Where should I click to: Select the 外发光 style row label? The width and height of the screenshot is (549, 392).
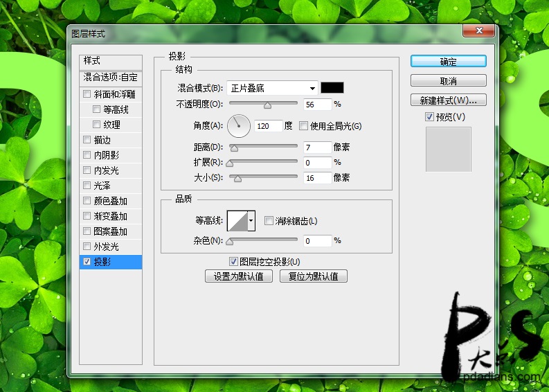tap(106, 247)
